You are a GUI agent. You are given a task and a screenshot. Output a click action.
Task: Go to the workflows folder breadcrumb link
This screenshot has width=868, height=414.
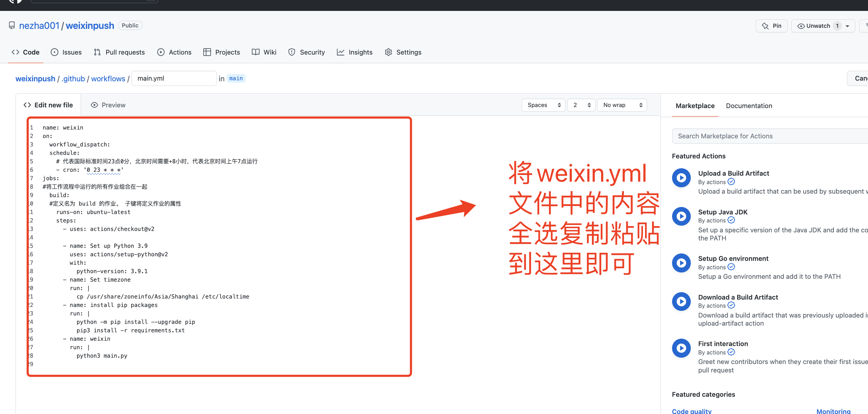pyautogui.click(x=108, y=79)
